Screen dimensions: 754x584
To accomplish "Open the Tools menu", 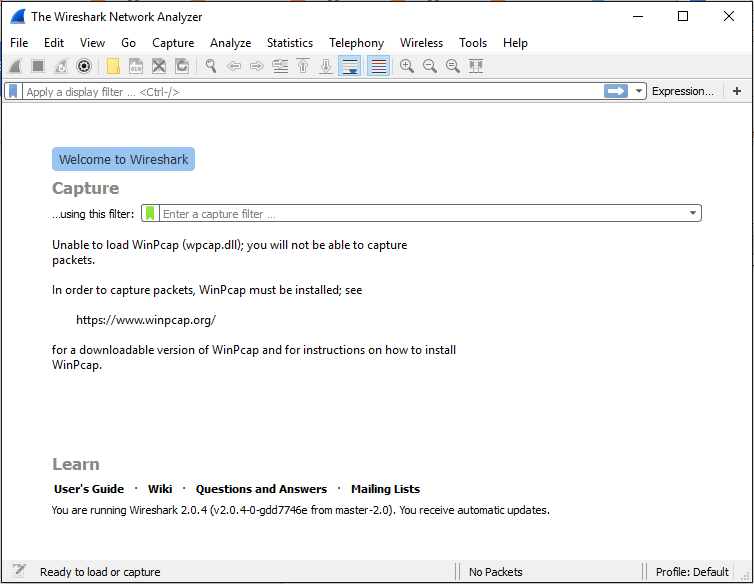I will pos(473,43).
